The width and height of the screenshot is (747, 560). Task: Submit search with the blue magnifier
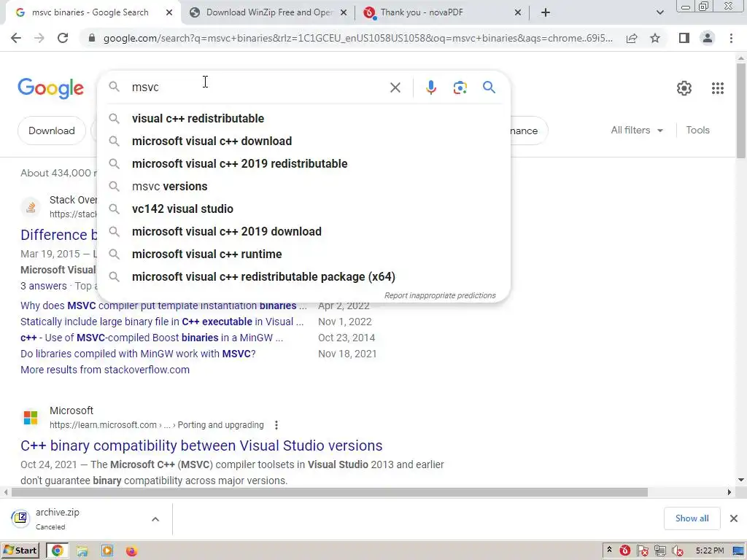tap(489, 87)
